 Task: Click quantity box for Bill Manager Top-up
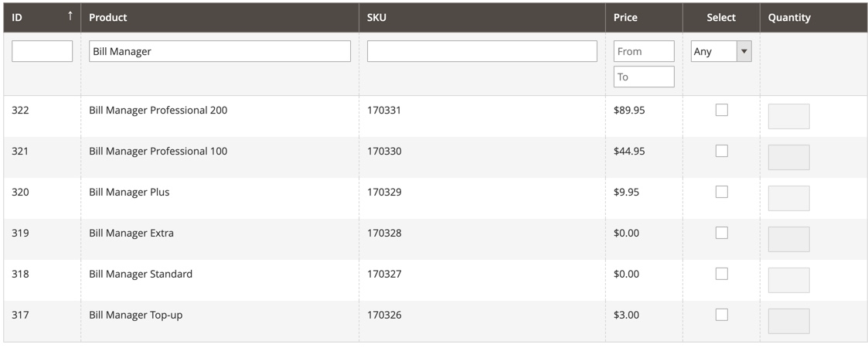788,322
